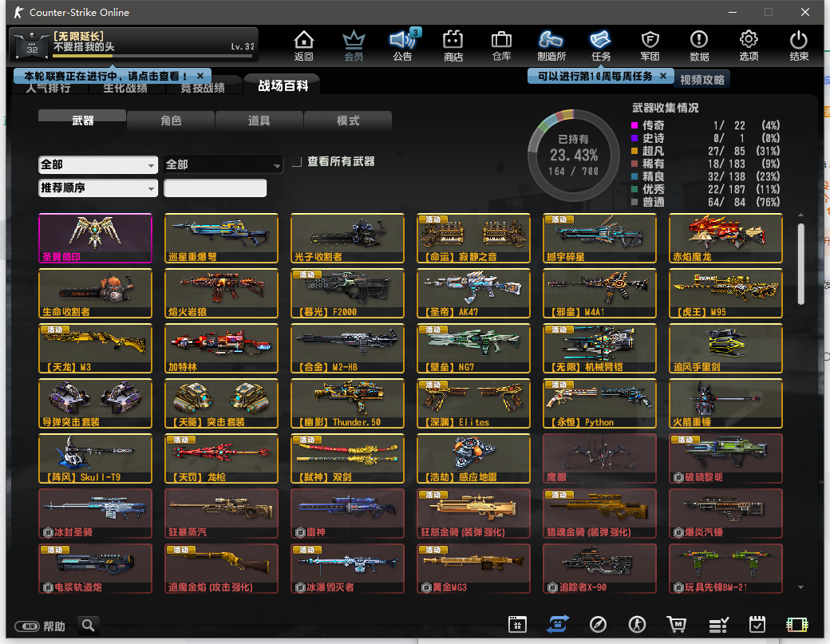Click the compass icon in bottom bar

(x=598, y=624)
